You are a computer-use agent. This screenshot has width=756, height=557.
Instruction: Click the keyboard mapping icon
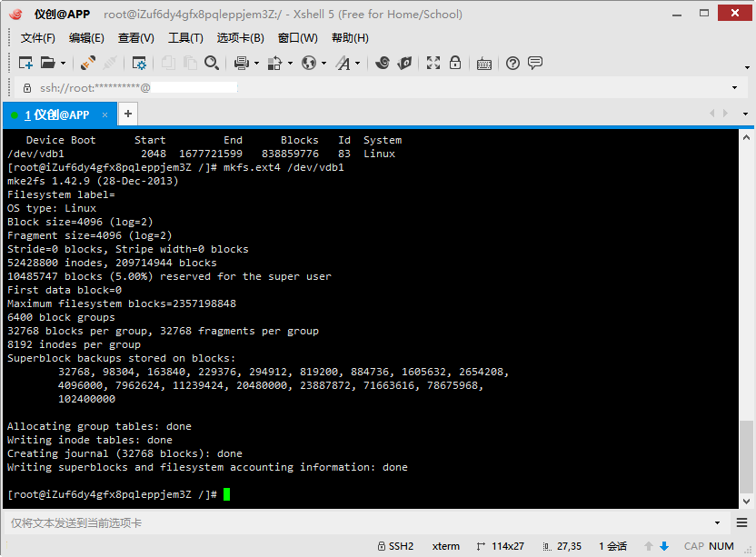pyautogui.click(x=483, y=64)
